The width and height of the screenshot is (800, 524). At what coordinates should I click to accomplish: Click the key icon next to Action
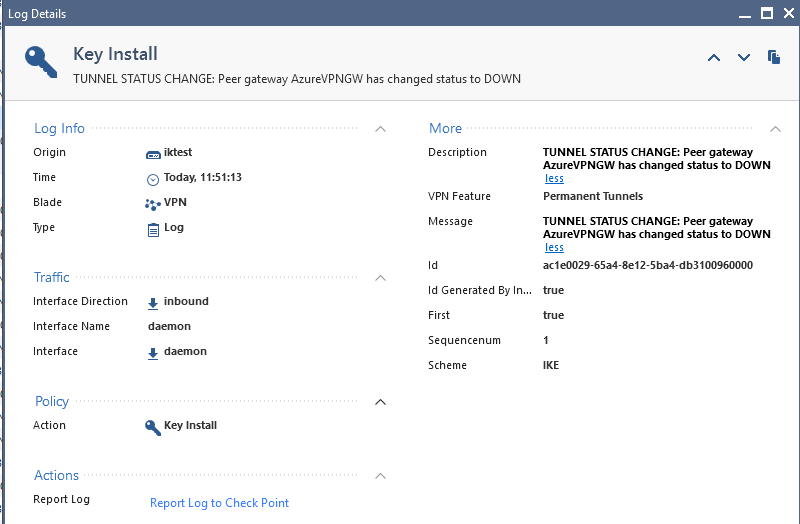153,428
